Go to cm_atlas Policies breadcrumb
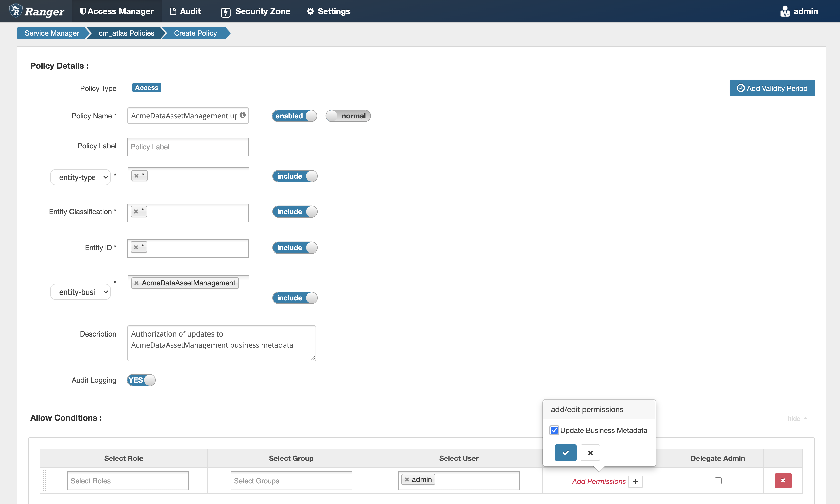 126,33
